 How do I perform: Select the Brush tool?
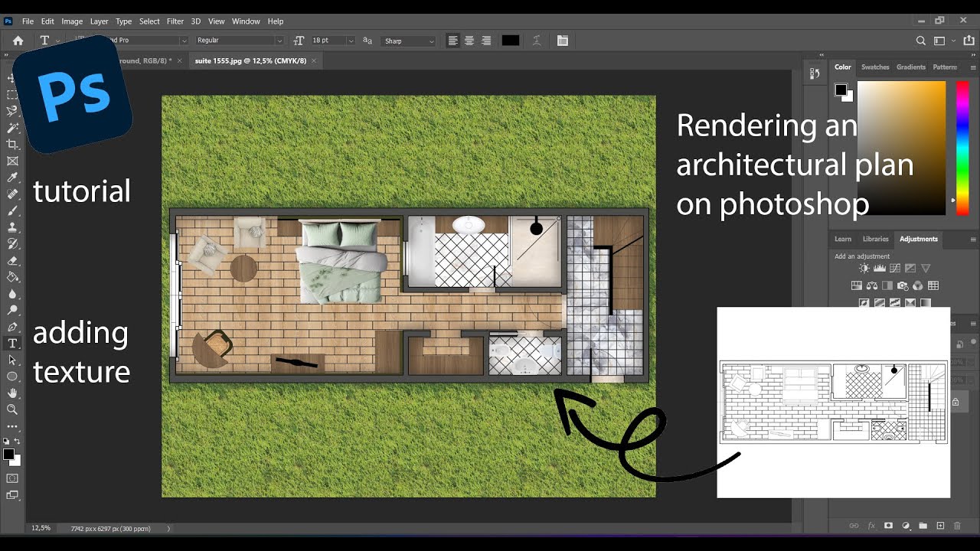click(x=12, y=210)
